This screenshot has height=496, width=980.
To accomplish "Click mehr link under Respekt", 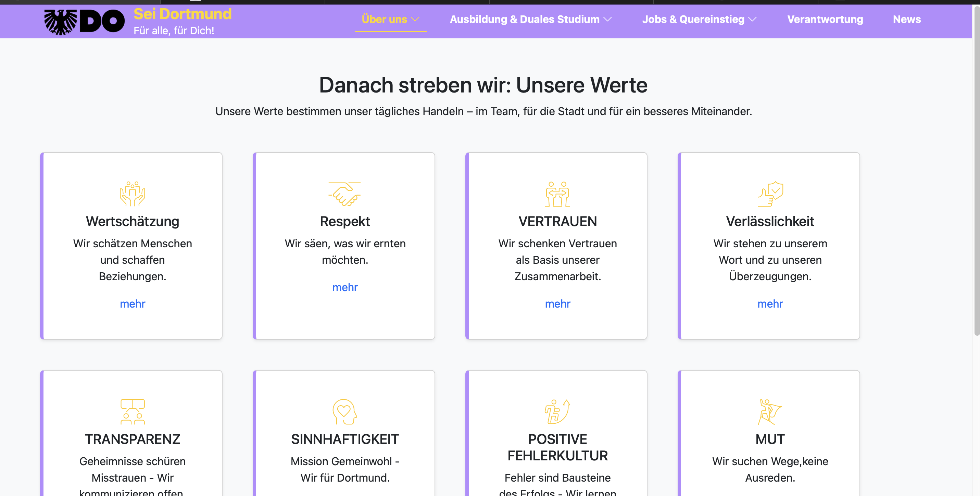I will coord(345,287).
